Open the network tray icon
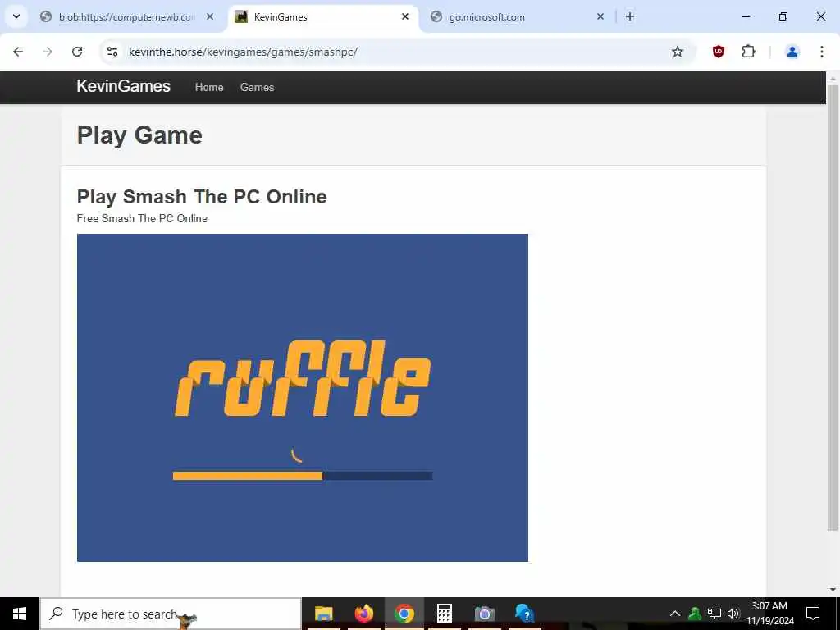Image resolution: width=840 pixels, height=630 pixels. [714, 614]
